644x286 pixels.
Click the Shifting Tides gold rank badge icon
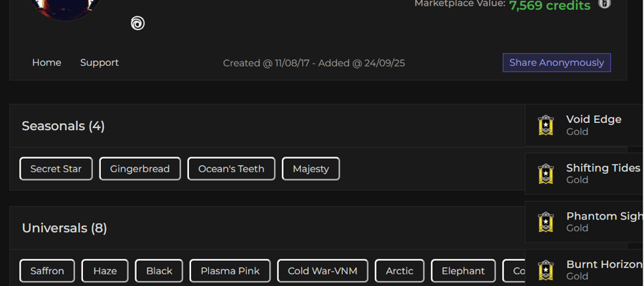(545, 174)
